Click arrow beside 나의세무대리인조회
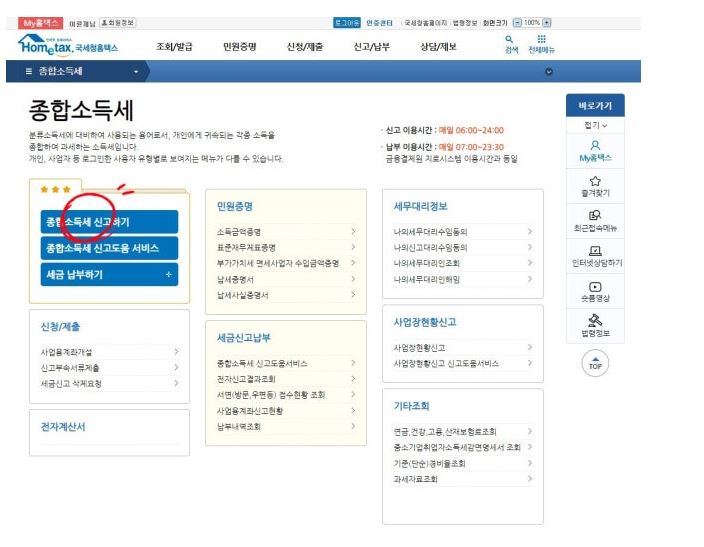Image resolution: width=704 pixels, height=547 pixels. point(530,263)
